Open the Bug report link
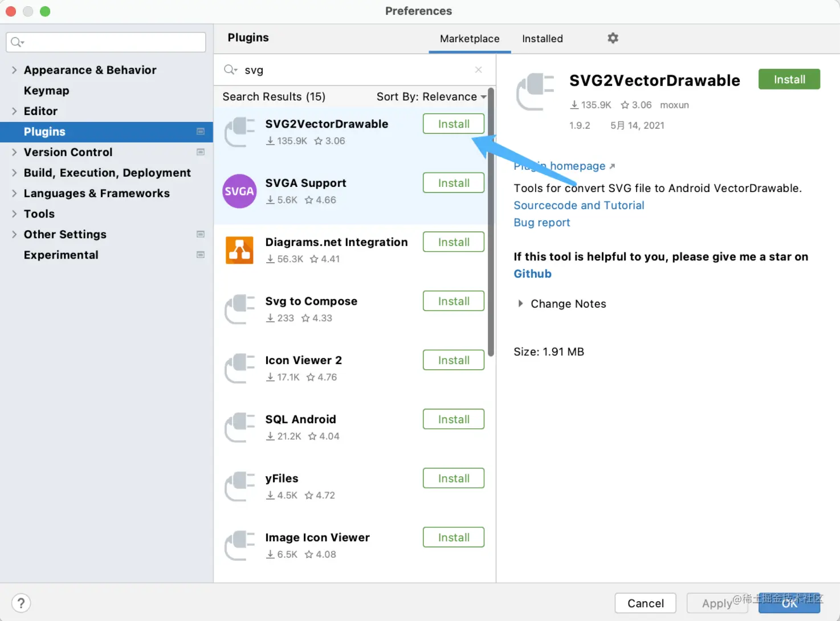The height and width of the screenshot is (621, 840). [x=542, y=223]
